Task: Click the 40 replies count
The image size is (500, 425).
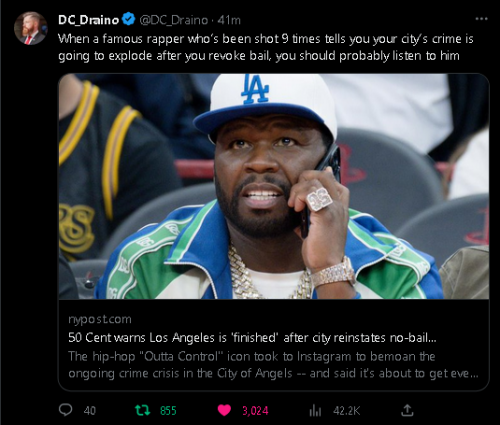Action: (x=89, y=411)
